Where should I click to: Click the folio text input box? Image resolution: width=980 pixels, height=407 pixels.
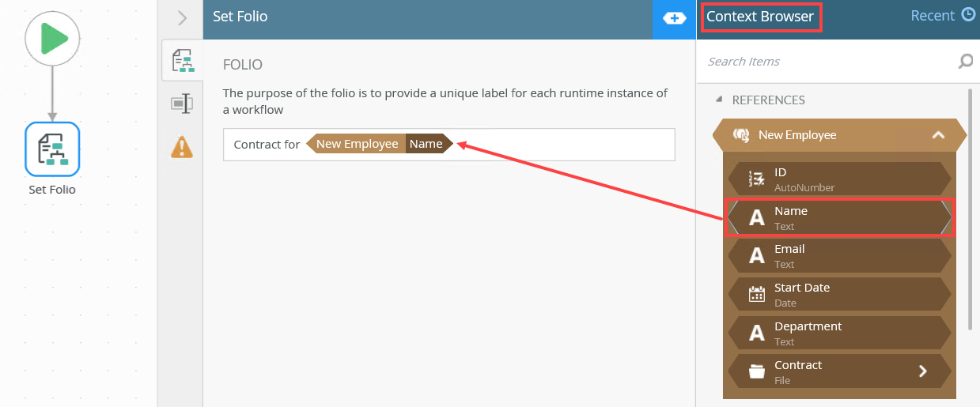(x=562, y=145)
